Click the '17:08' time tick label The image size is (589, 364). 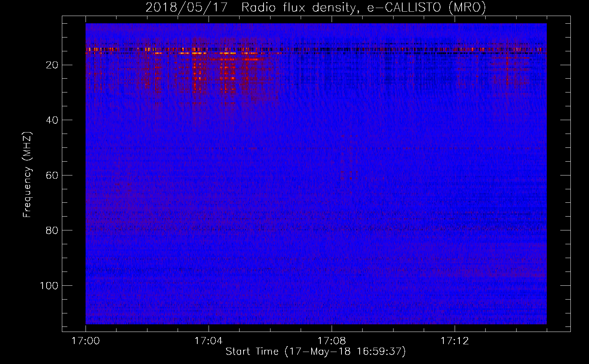[332, 341]
